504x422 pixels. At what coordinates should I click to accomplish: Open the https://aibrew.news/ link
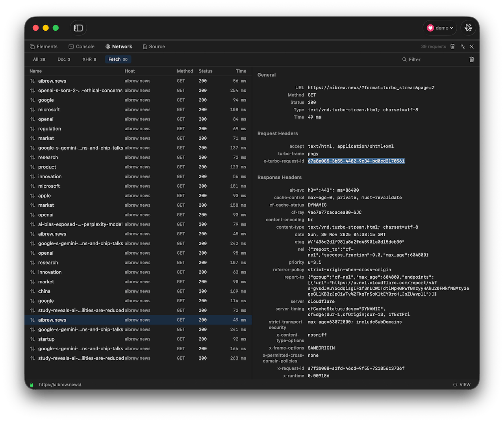click(x=60, y=385)
